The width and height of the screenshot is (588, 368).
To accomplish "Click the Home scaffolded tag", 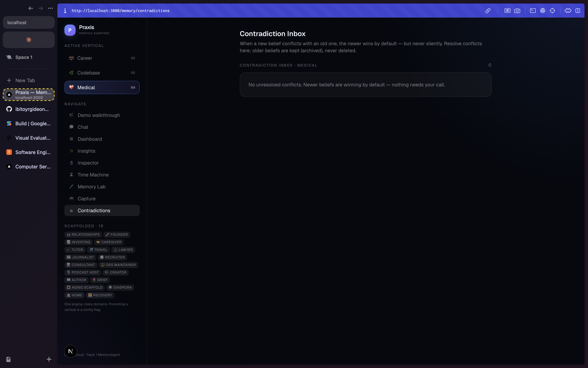I will 74,295.
